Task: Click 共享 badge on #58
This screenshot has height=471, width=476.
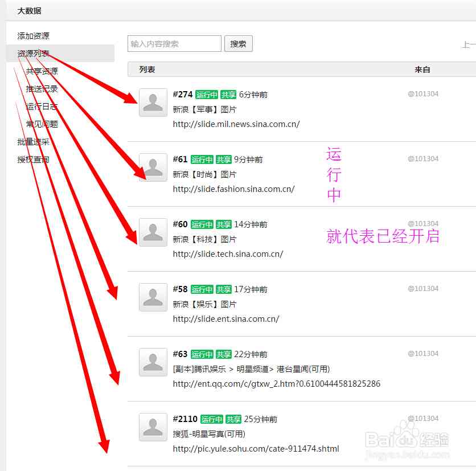Action: (x=223, y=290)
